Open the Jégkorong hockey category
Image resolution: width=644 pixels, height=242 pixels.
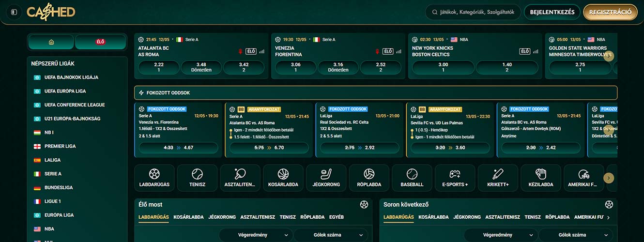(x=326, y=178)
